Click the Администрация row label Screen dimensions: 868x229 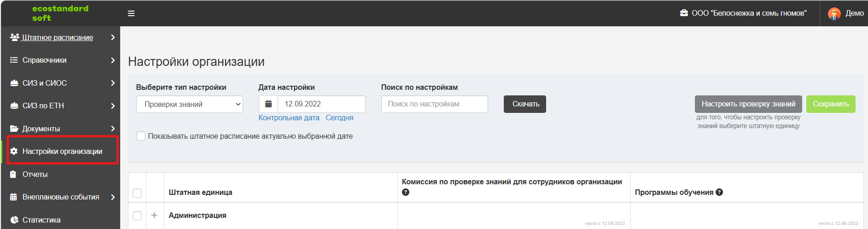click(198, 215)
